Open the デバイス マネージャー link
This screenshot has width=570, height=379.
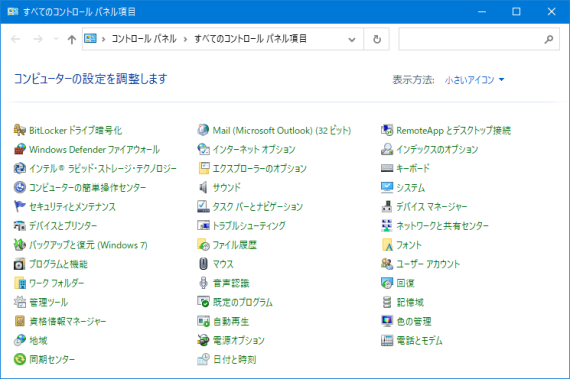(431, 207)
